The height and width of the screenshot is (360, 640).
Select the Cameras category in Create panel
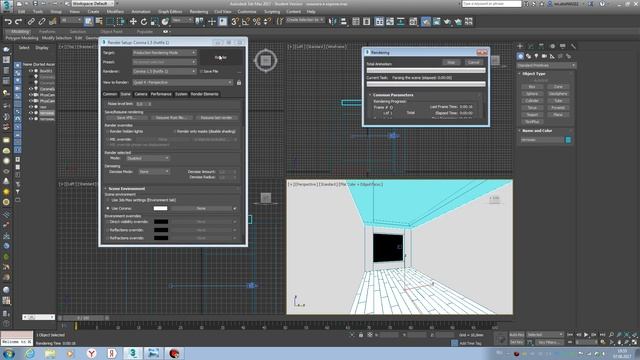[x=544, y=56]
